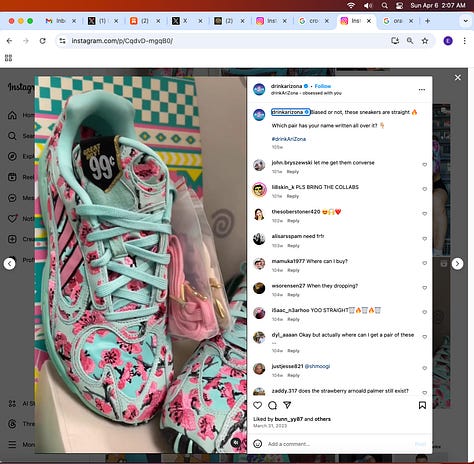
Task: Open the @shmoogi mention
Action: pos(317,366)
